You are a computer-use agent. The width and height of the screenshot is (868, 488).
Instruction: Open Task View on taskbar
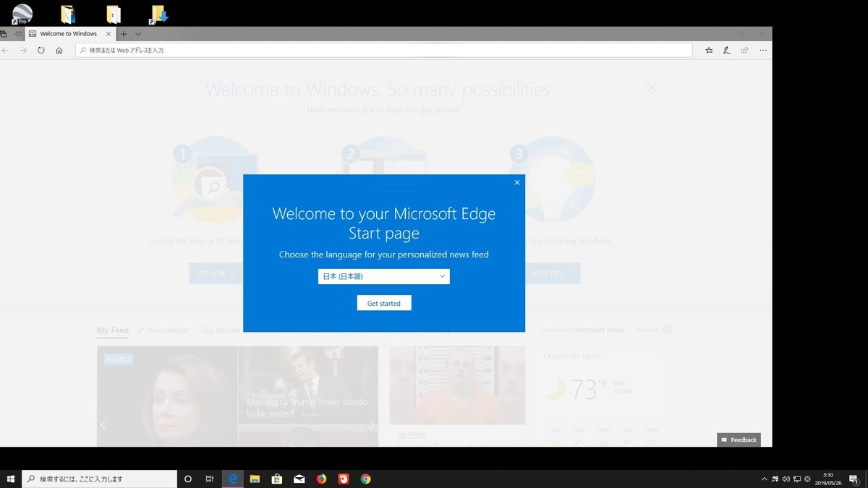210,479
